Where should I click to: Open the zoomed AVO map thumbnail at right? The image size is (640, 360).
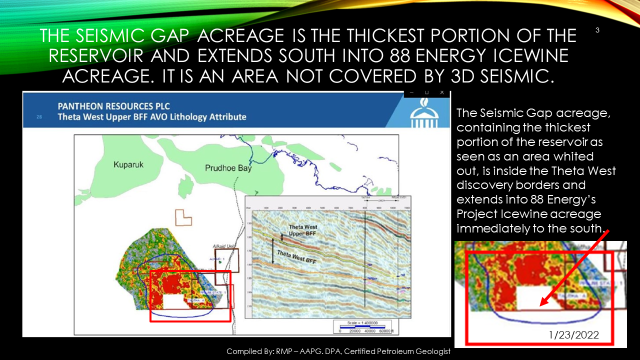coord(540,294)
